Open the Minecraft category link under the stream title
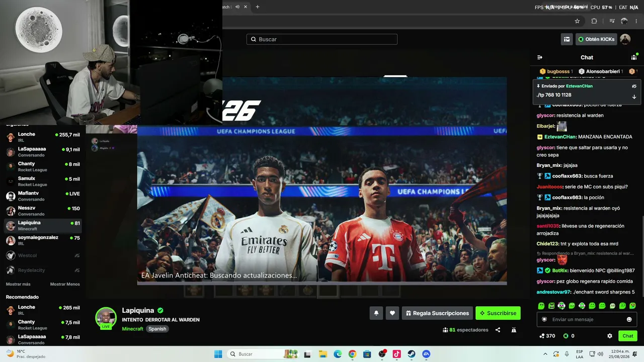The height and width of the screenshot is (362, 644). [x=133, y=329]
